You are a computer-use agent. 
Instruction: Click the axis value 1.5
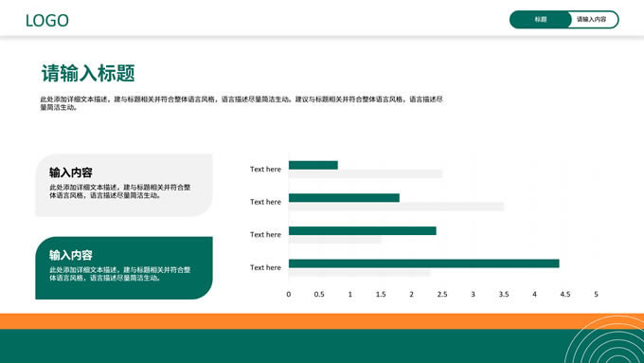pos(381,295)
